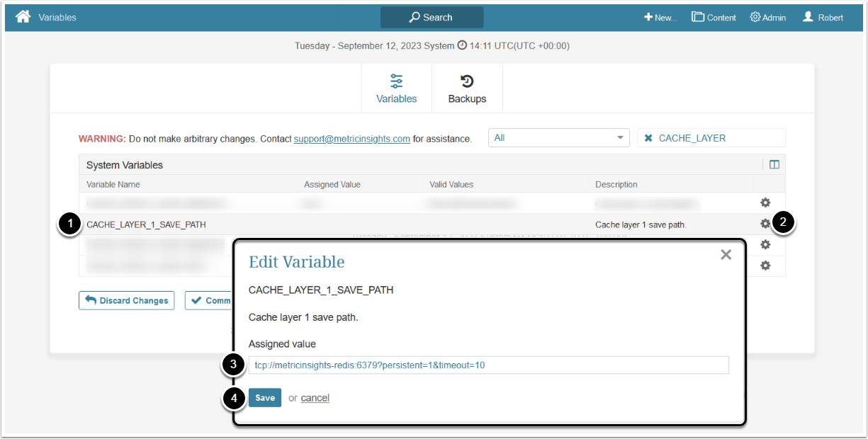This screenshot has height=439, width=868.
Task: Click the Discard Changes button
Action: 127,300
